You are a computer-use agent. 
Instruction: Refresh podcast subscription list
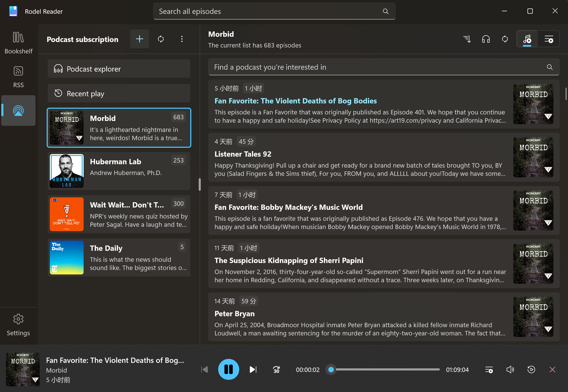[x=161, y=39]
